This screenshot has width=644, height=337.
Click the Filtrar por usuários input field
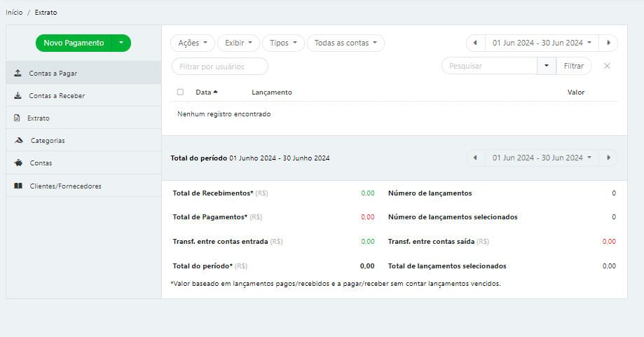219,66
